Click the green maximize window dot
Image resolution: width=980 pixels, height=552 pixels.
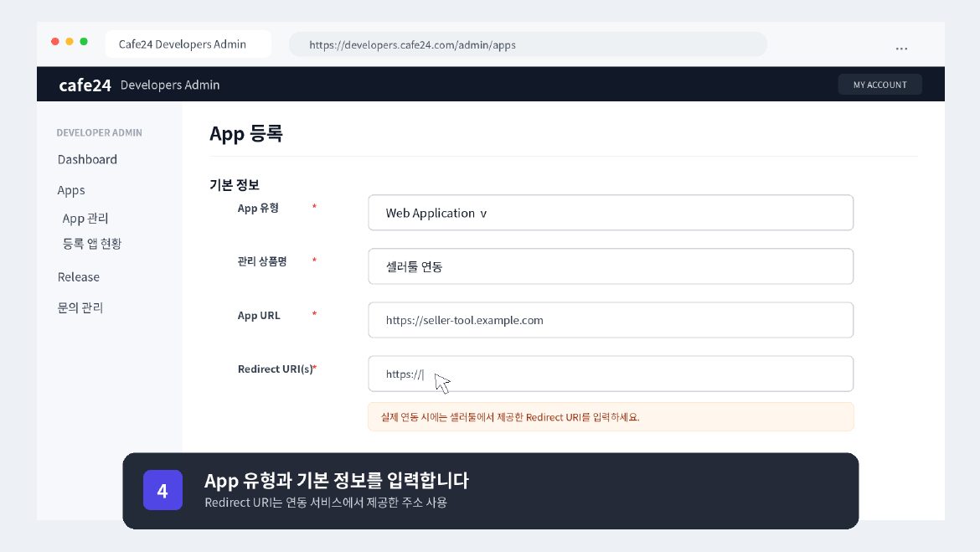[84, 41]
